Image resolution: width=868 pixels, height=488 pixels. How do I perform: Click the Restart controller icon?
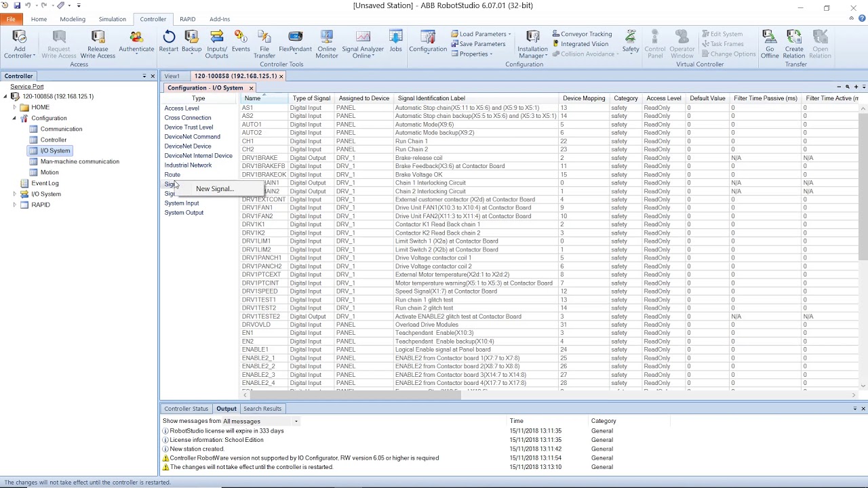point(169,41)
